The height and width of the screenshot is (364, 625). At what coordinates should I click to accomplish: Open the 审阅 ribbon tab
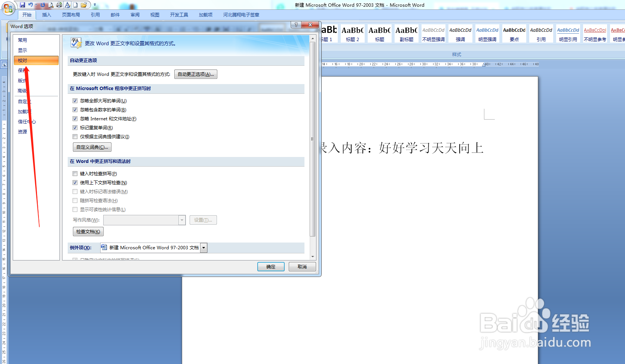click(x=135, y=15)
